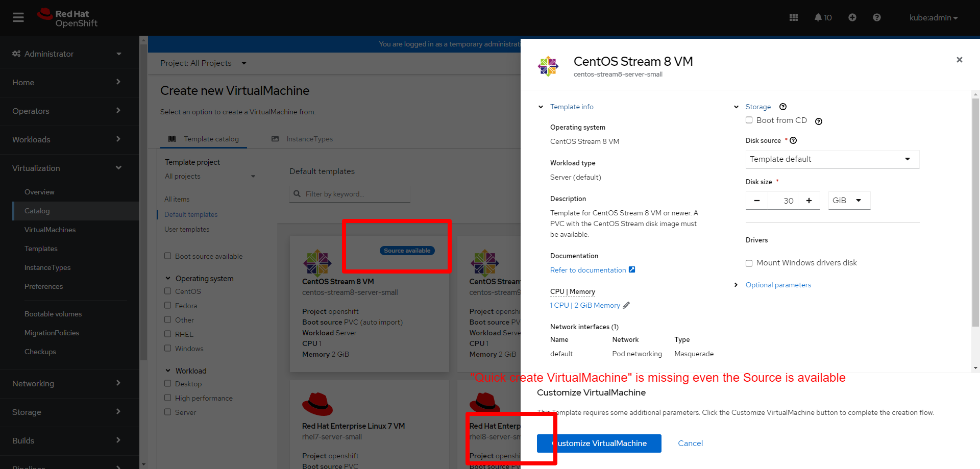Switch to the InstanceTypes tab
This screenshot has width=980, height=469.
point(302,139)
